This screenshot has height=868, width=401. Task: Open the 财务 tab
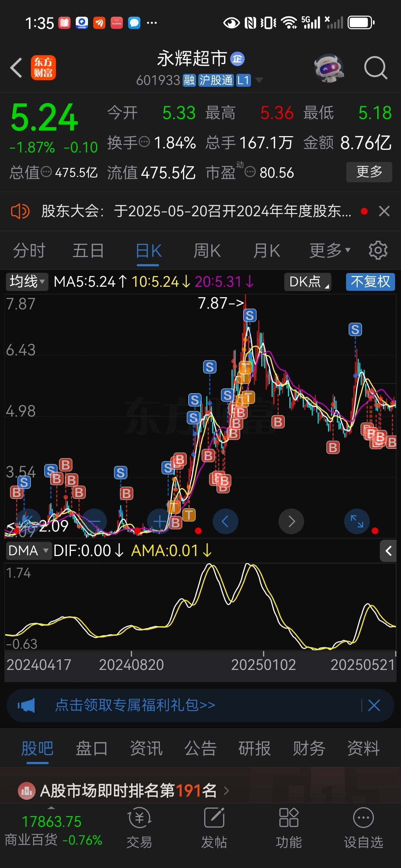[309, 748]
